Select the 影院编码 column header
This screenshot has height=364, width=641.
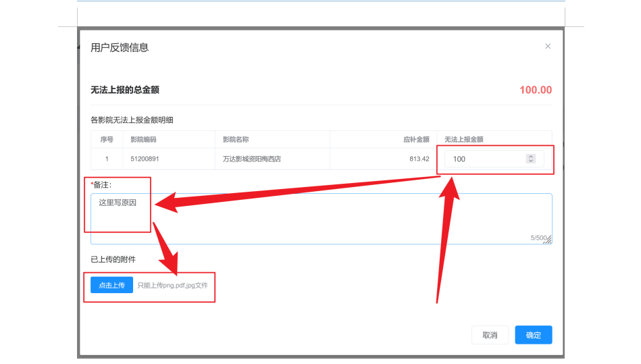click(144, 140)
